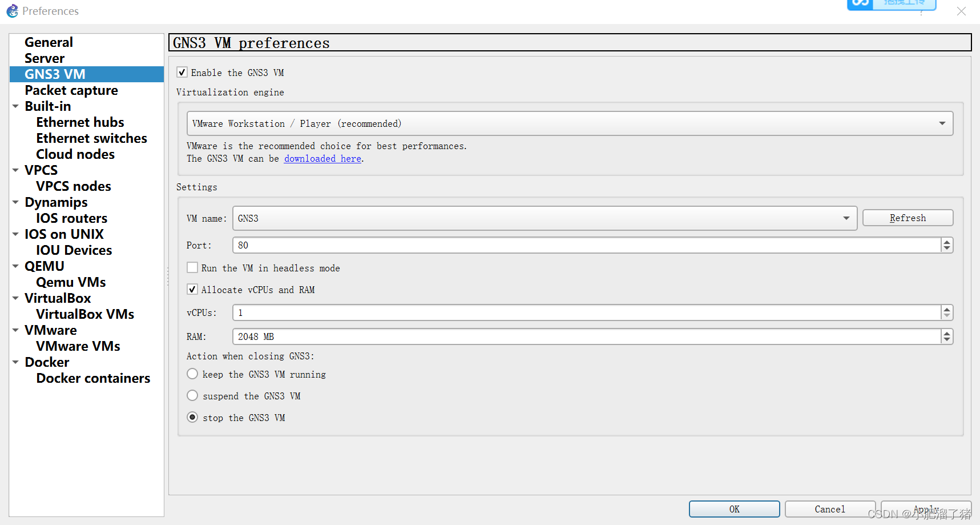Open Ethernet switches settings

click(x=91, y=138)
